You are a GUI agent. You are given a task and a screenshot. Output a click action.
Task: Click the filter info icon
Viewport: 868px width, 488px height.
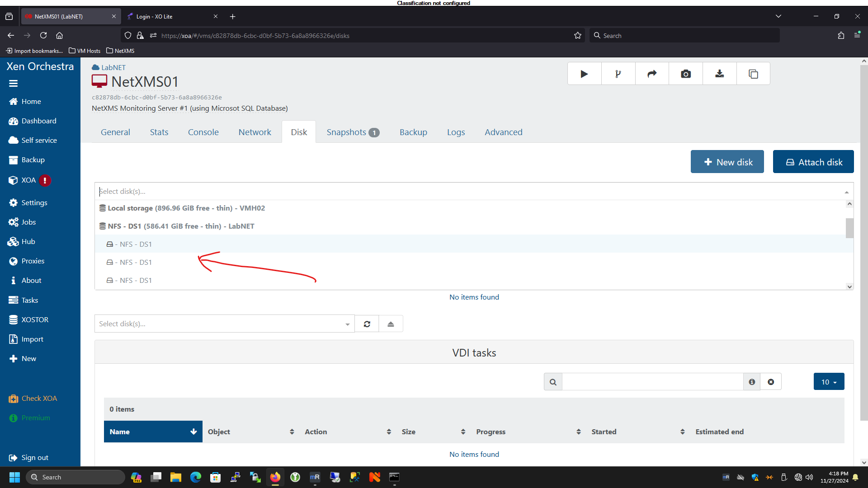[x=752, y=382]
